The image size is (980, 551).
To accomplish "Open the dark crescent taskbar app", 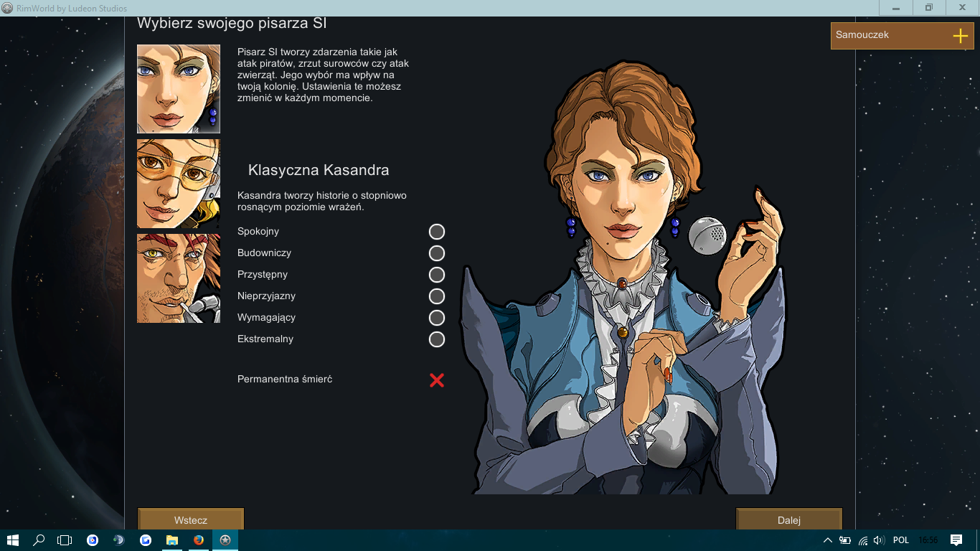I will [x=119, y=540].
